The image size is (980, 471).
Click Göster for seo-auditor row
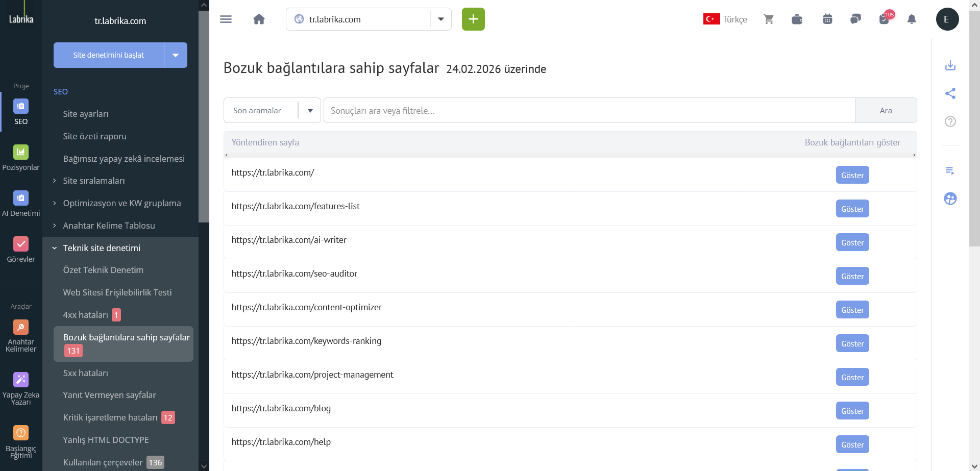[852, 276]
